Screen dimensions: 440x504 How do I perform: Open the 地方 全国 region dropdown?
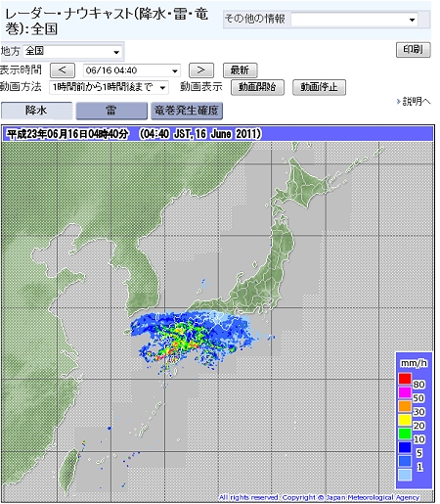72,51
